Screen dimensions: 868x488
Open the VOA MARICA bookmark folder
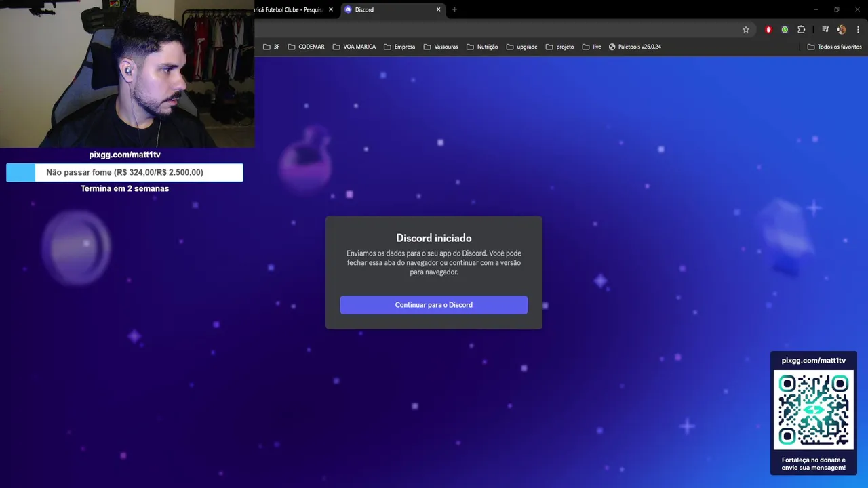tap(354, 47)
